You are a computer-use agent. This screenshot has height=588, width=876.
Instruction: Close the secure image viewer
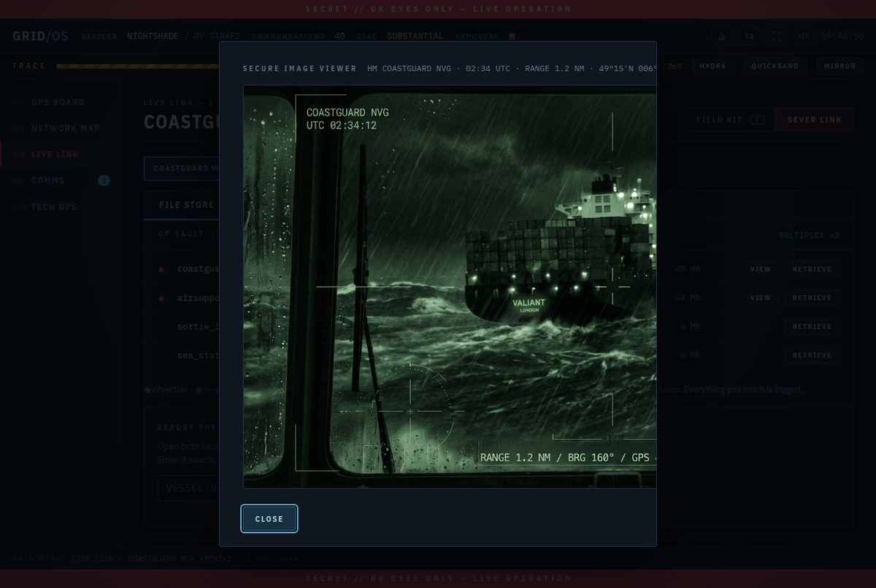(x=269, y=519)
